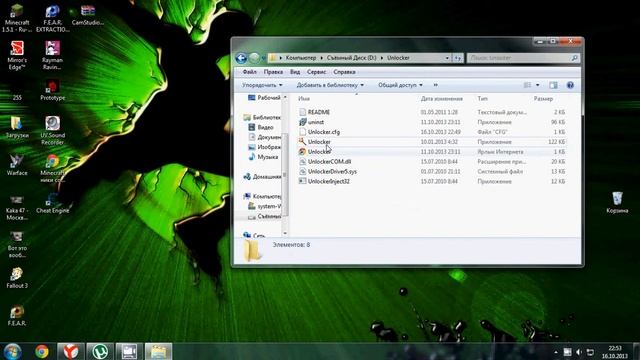Select Рабочий стол in navigation pane
This screenshot has height=360, width=640.
coord(264,98)
